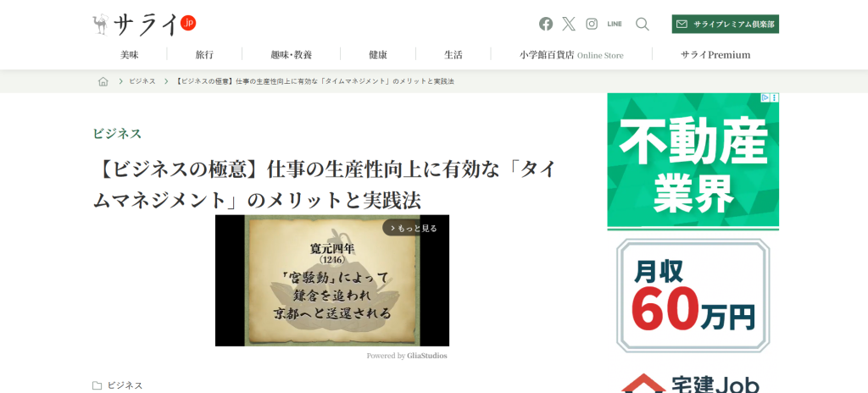The width and height of the screenshot is (868, 393).
Task: Open the 旅行 menu item
Action: coord(204,54)
